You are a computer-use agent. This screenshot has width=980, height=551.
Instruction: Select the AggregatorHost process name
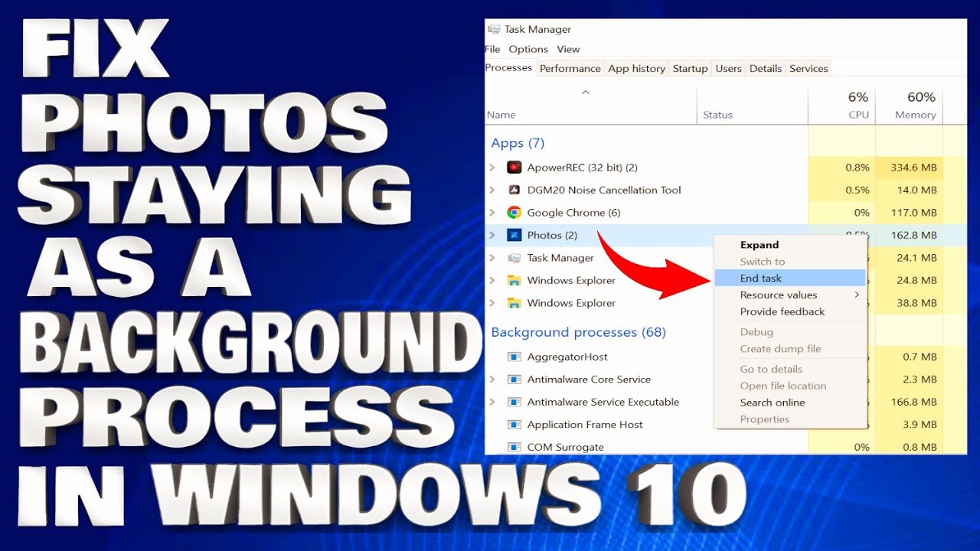567,357
